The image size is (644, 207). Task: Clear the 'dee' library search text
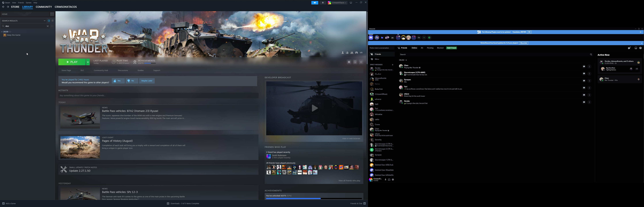point(48,26)
